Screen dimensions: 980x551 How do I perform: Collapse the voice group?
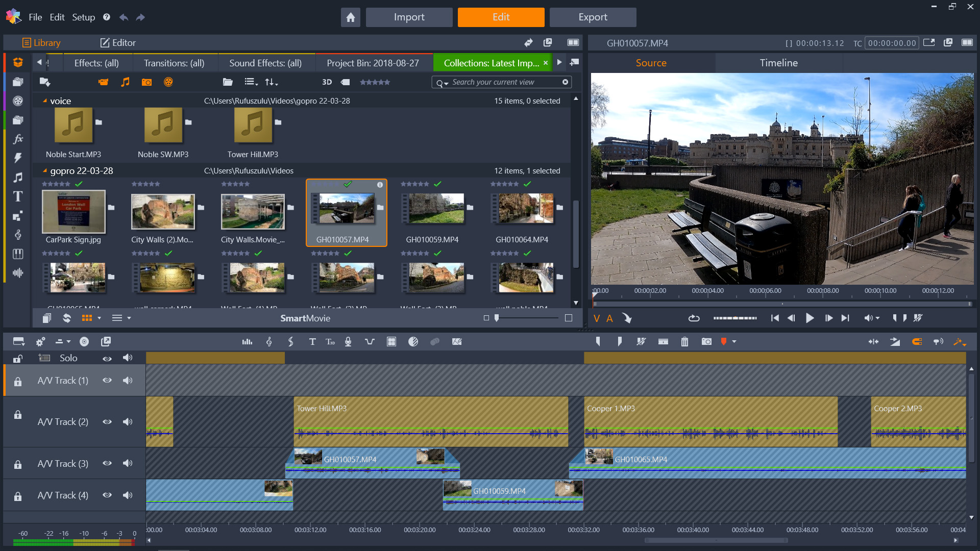44,101
